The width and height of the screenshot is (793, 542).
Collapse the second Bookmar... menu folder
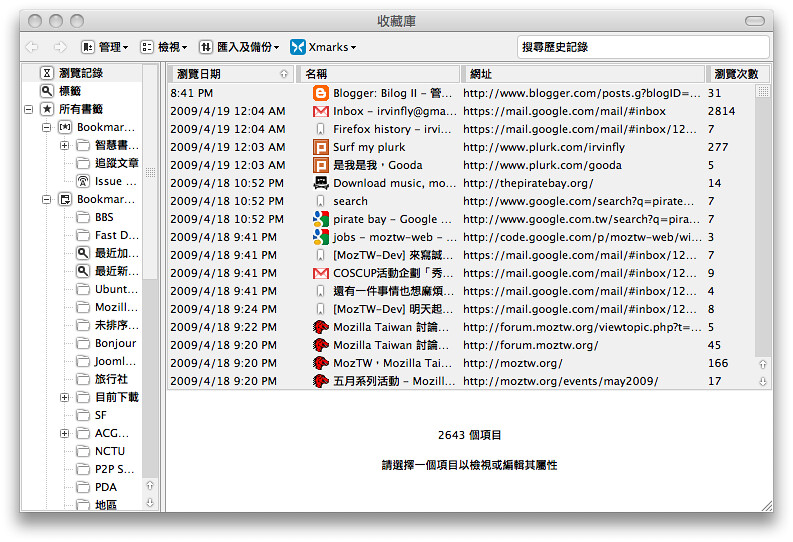47,200
